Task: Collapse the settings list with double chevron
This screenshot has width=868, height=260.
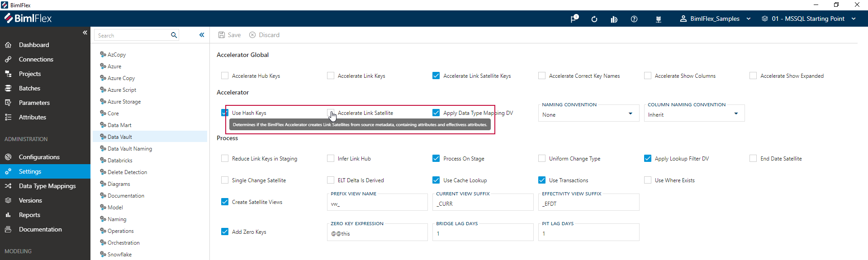Action: (202, 35)
